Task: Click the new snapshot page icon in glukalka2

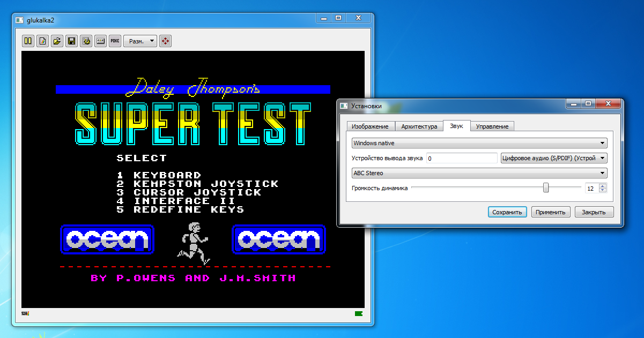Action: tap(42, 41)
